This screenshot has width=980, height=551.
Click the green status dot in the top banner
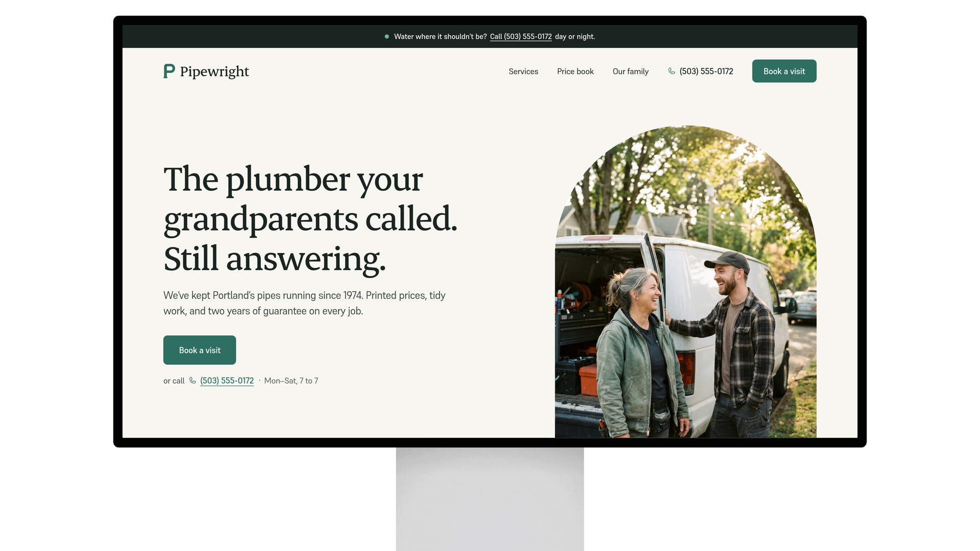[x=387, y=37]
